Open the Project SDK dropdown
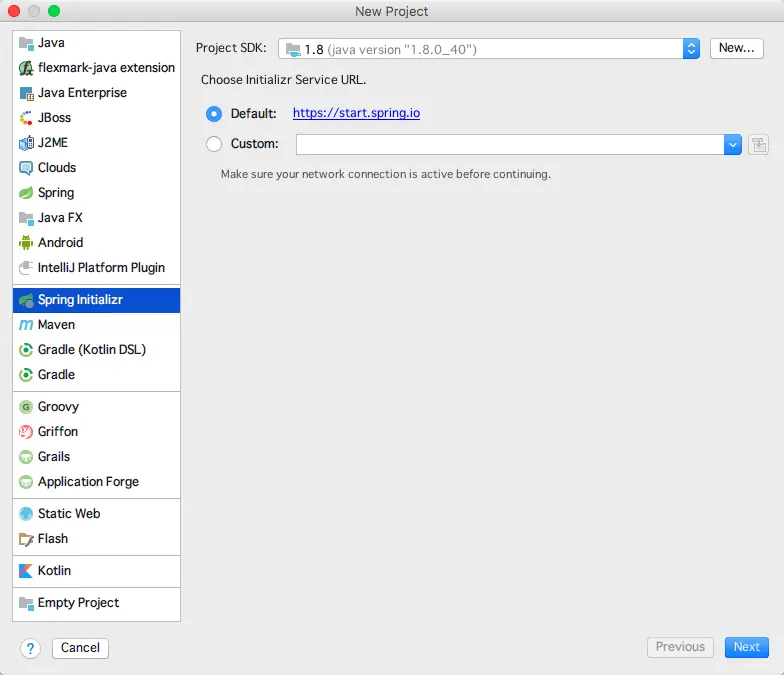 (x=488, y=49)
